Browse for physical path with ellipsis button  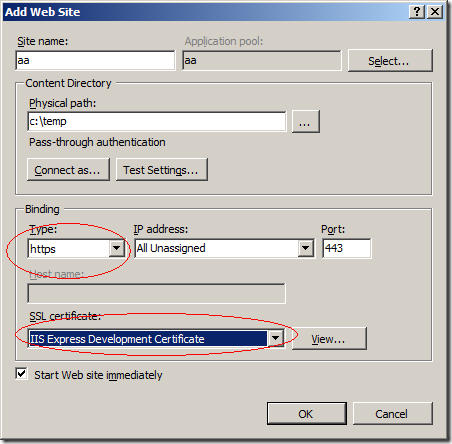306,122
